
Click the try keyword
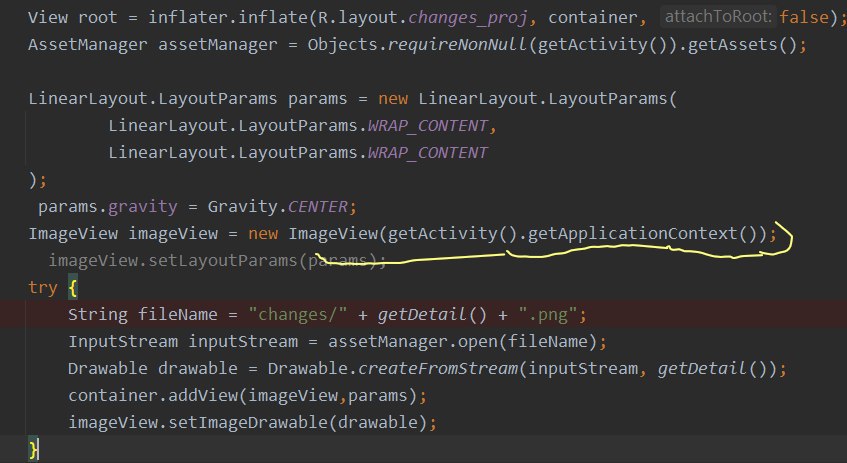tap(43, 288)
